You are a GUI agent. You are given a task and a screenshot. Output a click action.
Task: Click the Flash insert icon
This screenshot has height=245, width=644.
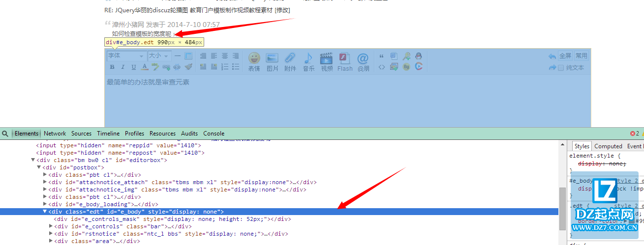345,62
